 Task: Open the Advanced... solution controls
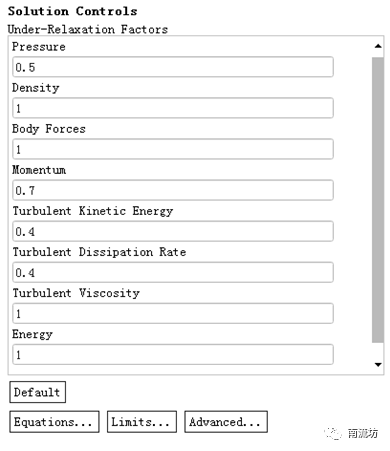point(226,422)
